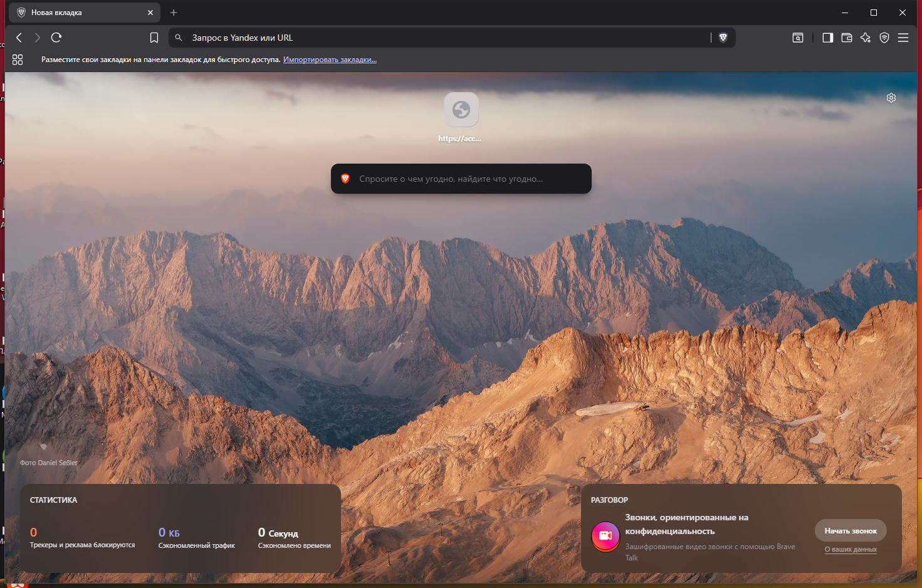The image size is (922, 588).
Task: Go back using the back arrow
Action: [19, 38]
